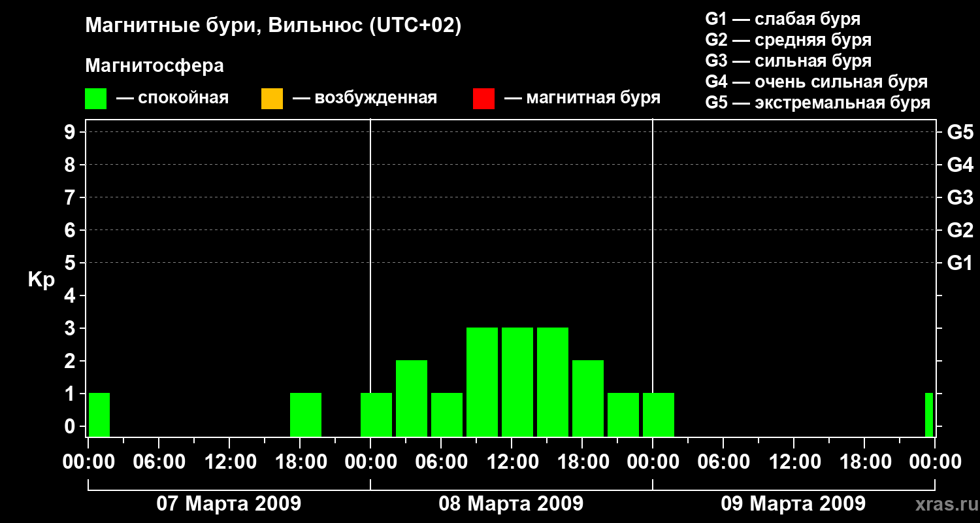Click the Kp 3 bar starting 12:00 on 08 Марта
The width and height of the screenshot is (980, 523).
(517, 382)
